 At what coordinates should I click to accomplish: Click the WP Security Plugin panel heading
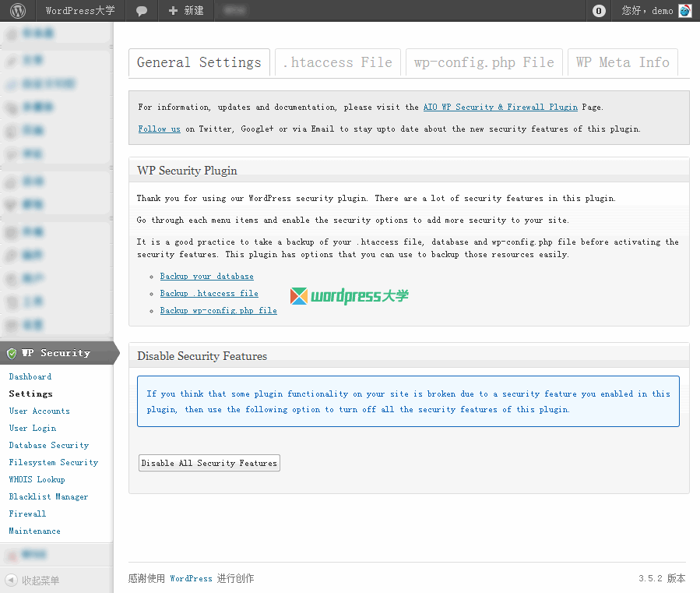[187, 171]
